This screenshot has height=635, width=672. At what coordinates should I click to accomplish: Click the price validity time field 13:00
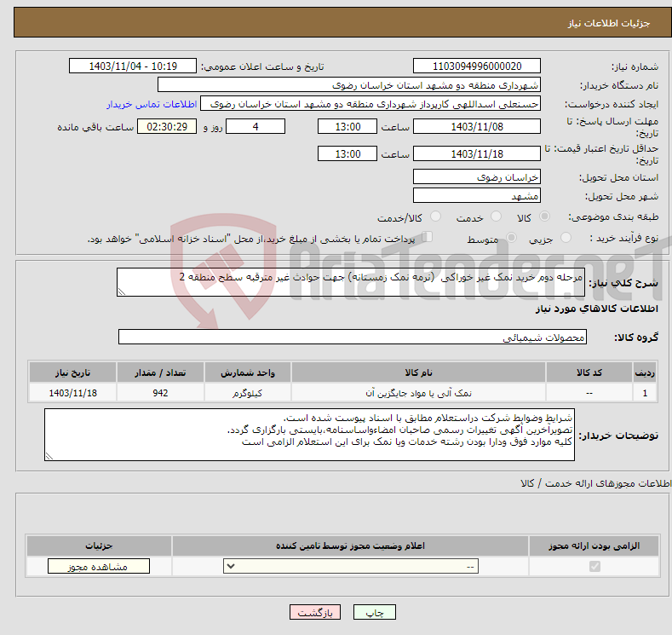347,153
